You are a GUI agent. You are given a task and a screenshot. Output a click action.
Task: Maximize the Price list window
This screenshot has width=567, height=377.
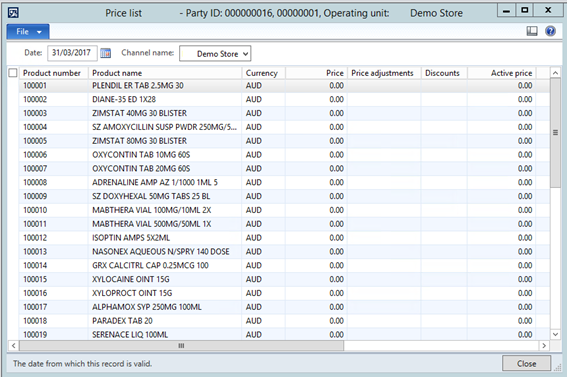tap(525, 11)
